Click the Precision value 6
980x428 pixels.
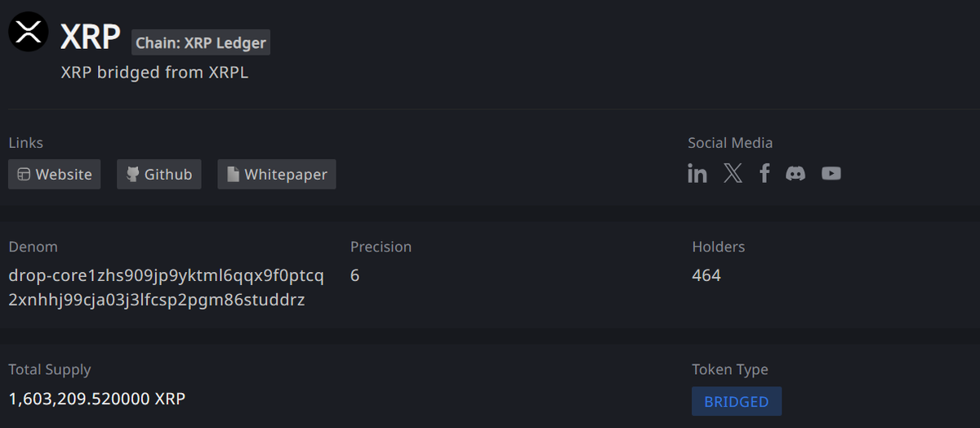click(355, 275)
